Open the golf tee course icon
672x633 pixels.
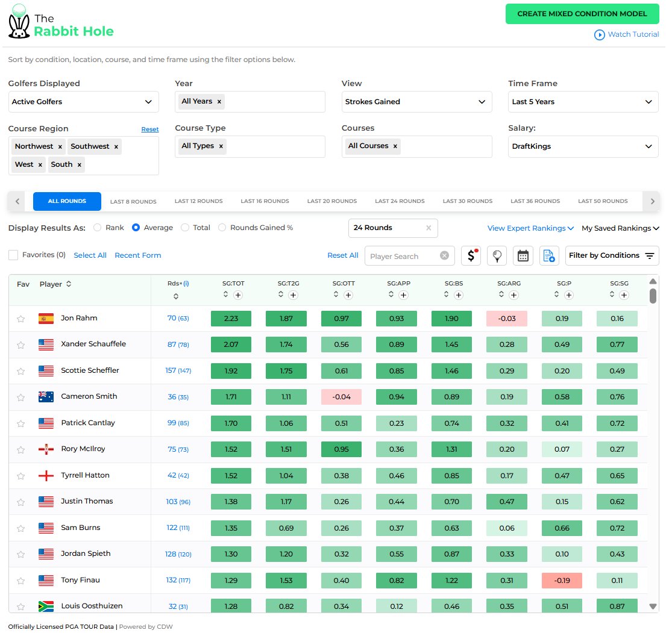(x=497, y=256)
